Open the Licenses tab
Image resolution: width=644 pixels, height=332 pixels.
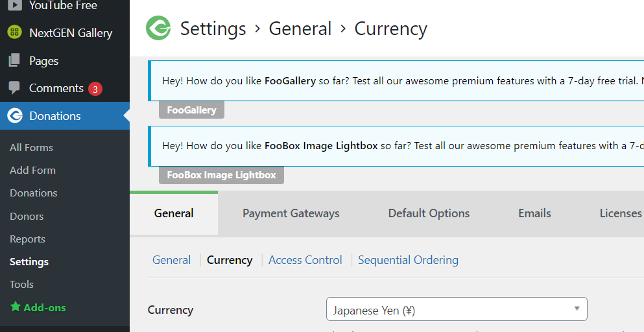(x=621, y=213)
